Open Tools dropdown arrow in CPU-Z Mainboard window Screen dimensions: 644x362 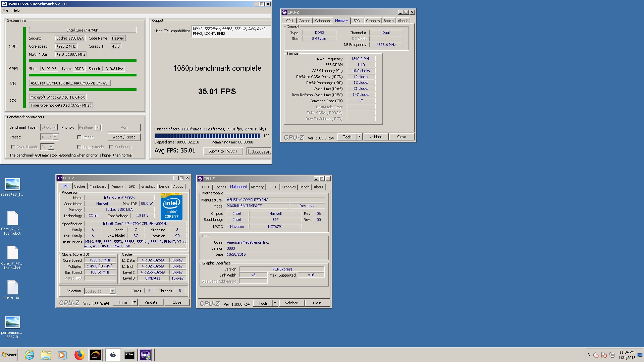275,303
